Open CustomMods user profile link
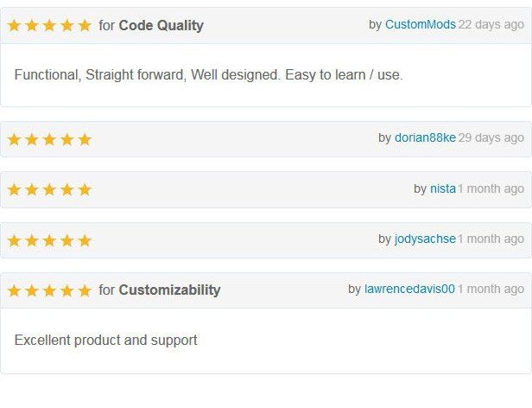 click(420, 24)
